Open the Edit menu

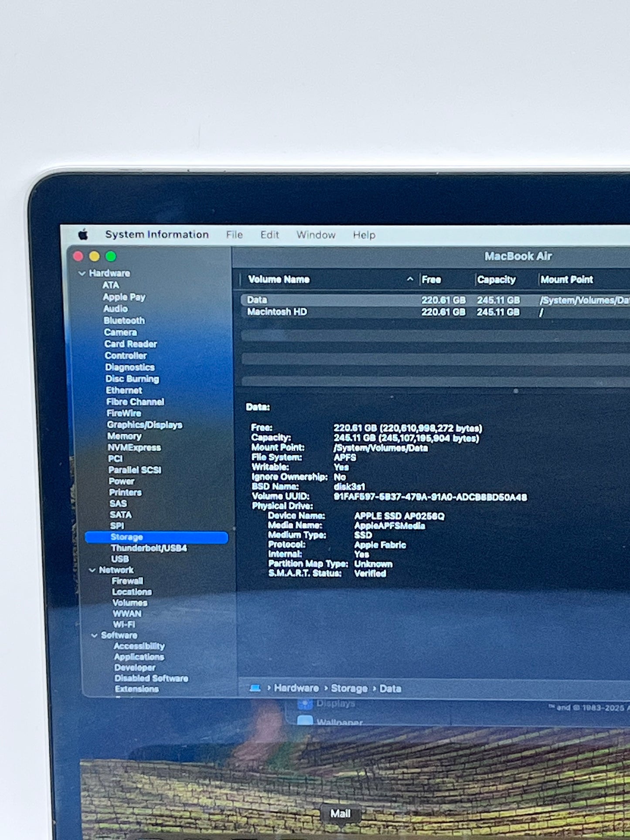(269, 235)
